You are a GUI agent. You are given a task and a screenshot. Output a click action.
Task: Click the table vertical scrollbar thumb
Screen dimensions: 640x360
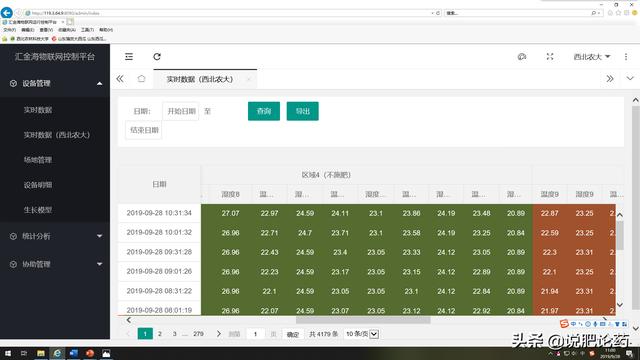point(620,235)
